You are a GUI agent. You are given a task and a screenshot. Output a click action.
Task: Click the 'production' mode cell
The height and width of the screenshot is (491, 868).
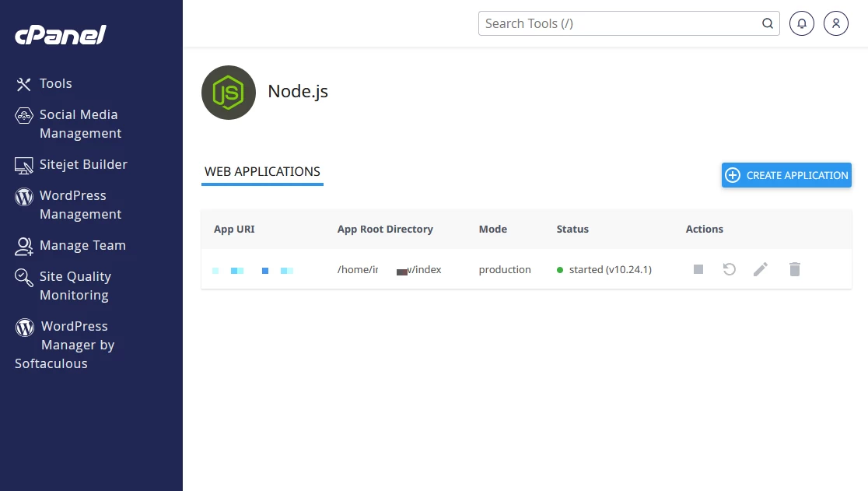point(505,269)
